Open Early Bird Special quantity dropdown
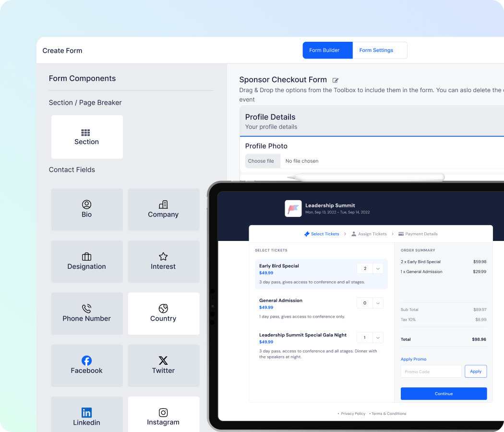Screen dimensions: 504x432 378,269
